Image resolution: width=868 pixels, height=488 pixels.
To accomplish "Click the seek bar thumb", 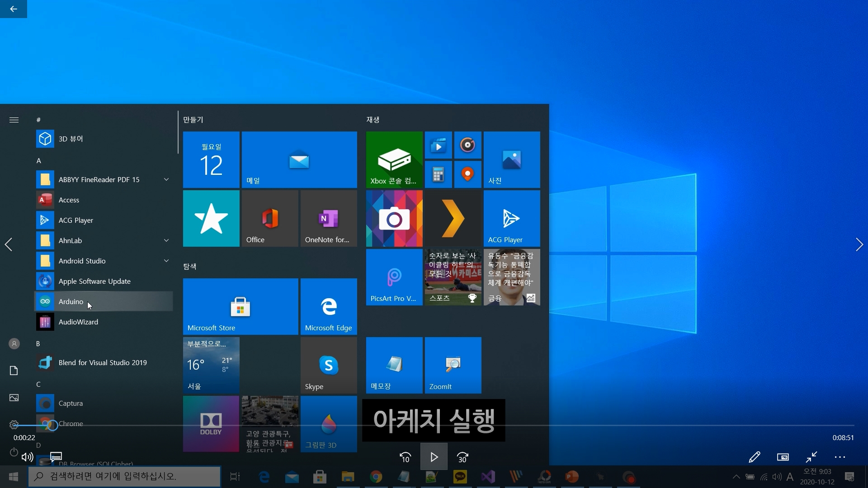I will point(52,425).
